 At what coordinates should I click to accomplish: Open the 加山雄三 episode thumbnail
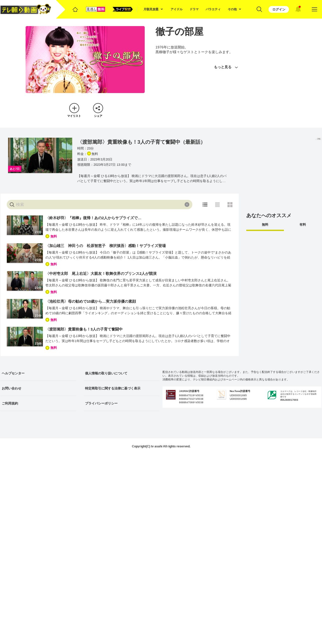(25, 253)
